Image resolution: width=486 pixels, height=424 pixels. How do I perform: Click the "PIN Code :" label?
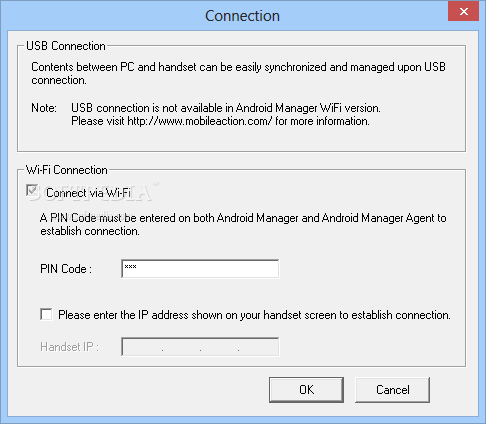66,269
